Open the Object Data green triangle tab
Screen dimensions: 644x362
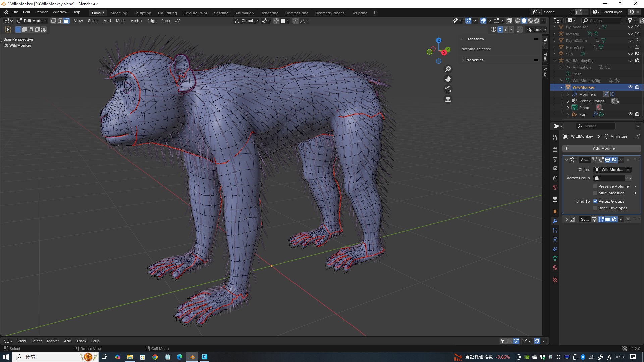tap(555, 258)
